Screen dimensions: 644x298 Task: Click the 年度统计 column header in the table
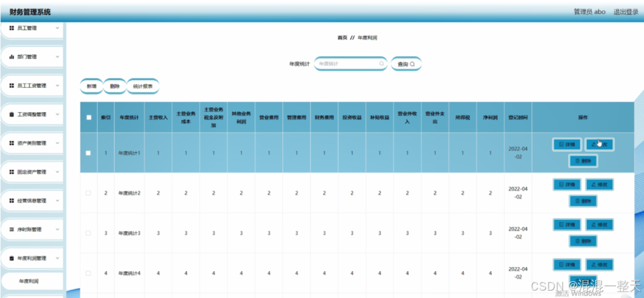tap(129, 117)
